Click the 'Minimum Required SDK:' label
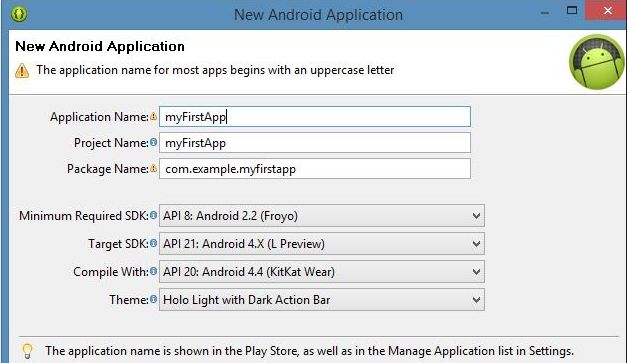 (84, 216)
